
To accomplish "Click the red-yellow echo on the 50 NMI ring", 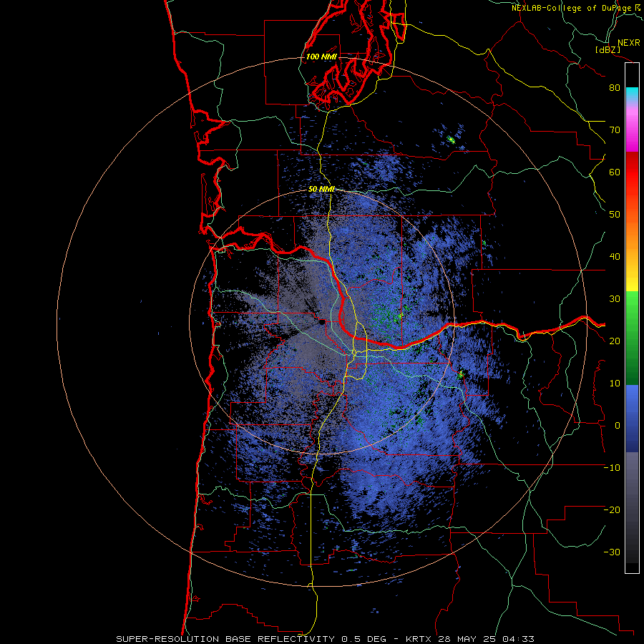I will pyautogui.click(x=460, y=374).
